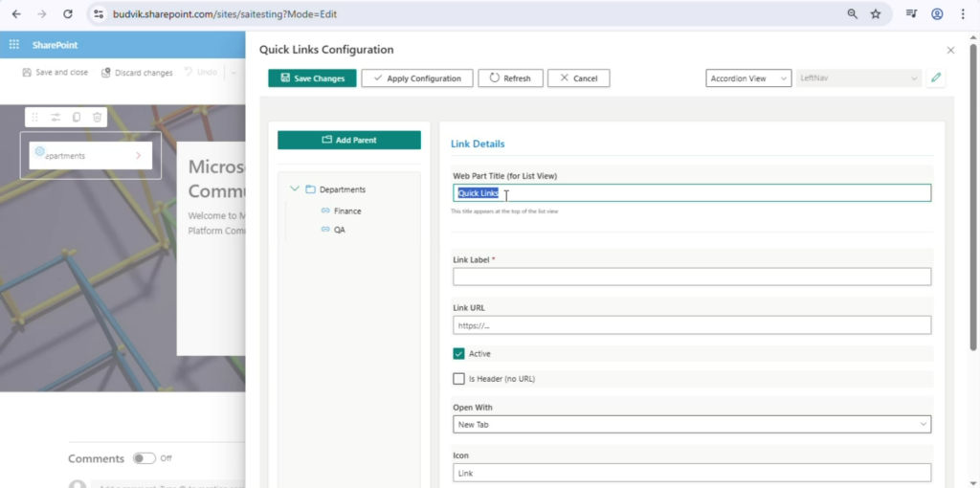Open the browser media control icon
This screenshot has width=980, height=488.
(x=912, y=14)
